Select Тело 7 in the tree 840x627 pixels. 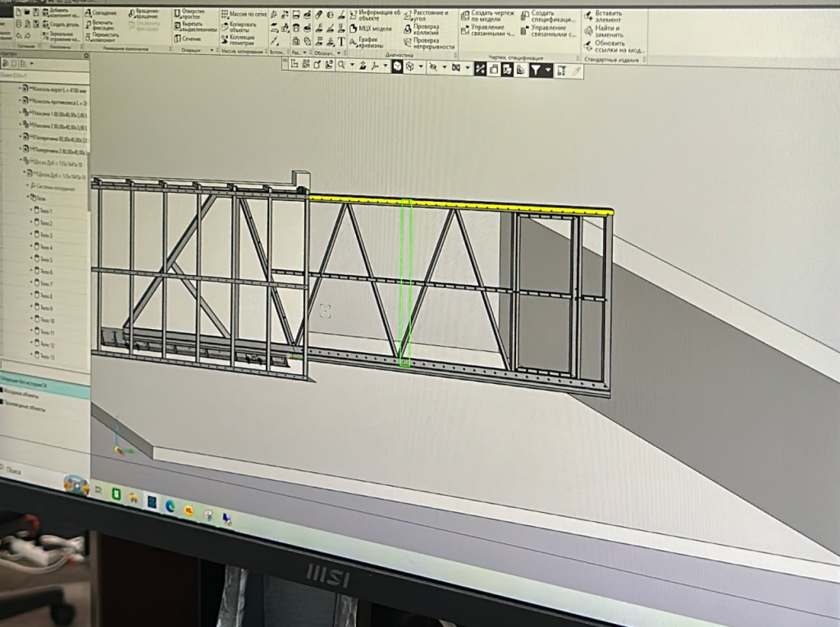43,283
